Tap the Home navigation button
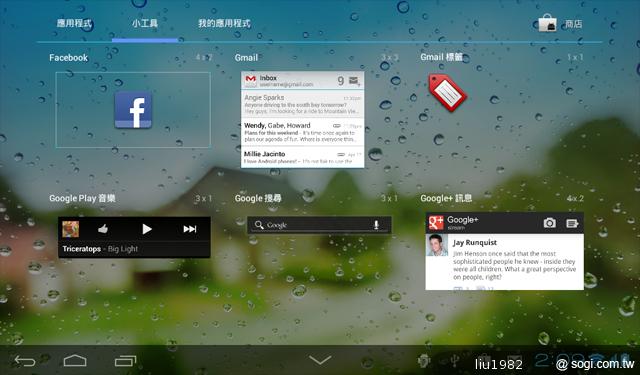This screenshot has height=375, width=640. pos(75,361)
